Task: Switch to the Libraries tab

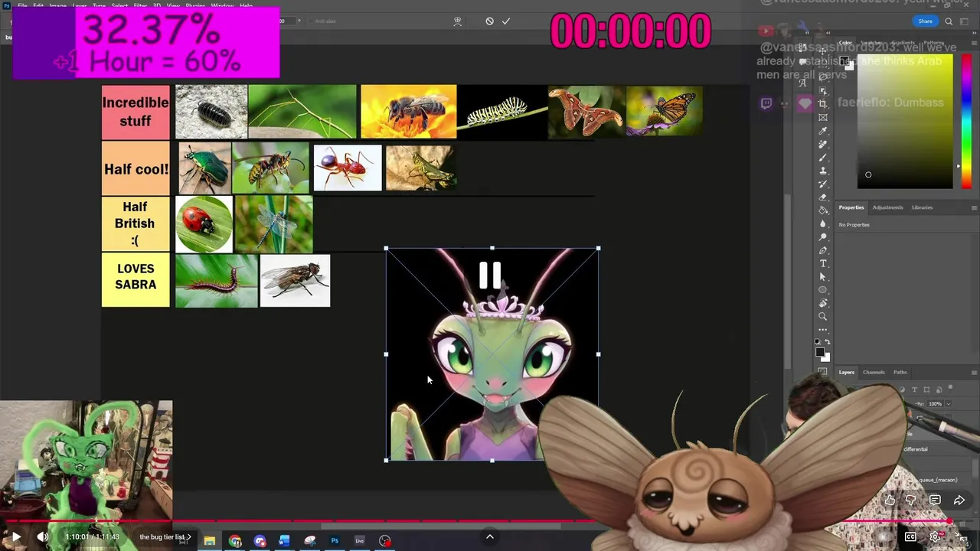Action: pyautogui.click(x=922, y=207)
